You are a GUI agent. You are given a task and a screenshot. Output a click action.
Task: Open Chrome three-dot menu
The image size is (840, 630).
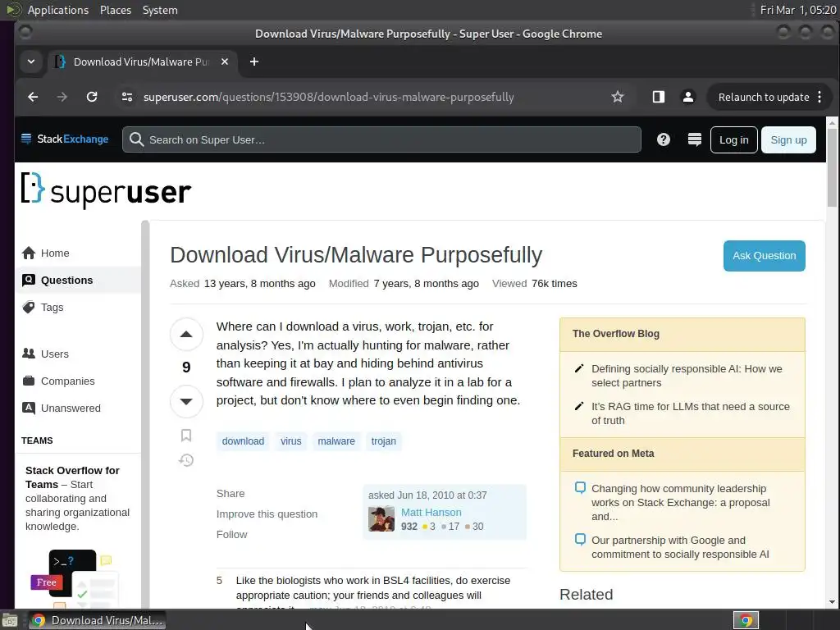click(x=819, y=97)
